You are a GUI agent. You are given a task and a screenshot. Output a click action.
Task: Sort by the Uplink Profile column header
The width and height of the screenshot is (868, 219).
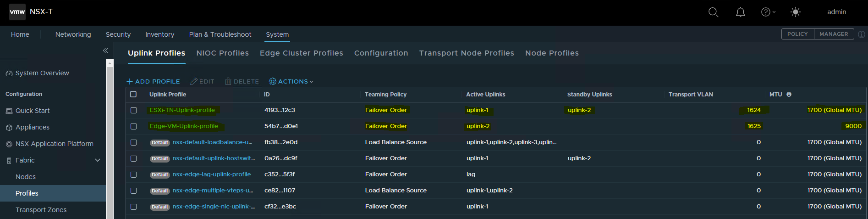pos(168,95)
